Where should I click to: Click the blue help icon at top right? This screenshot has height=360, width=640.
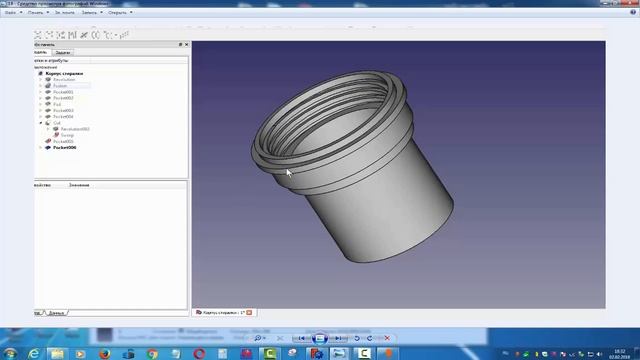coord(633,12)
